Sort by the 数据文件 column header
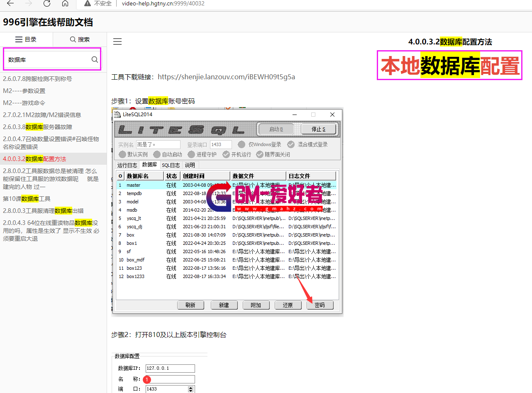 click(x=259, y=176)
